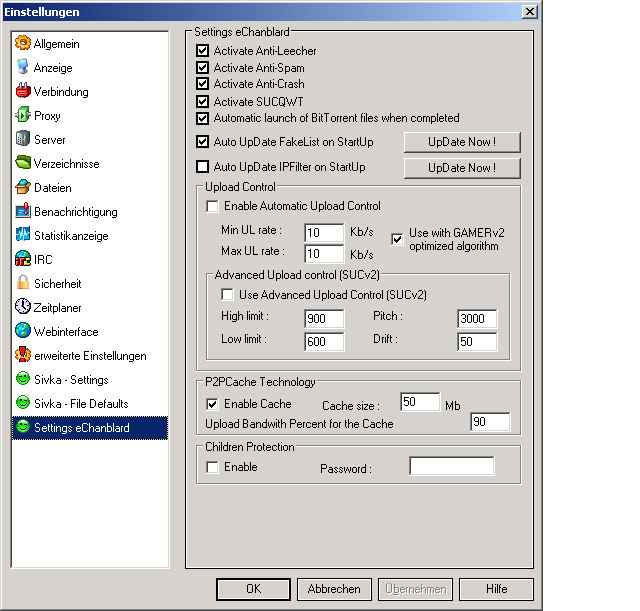Click the Server tower icon
This screenshot has width=640, height=611.
pos(23,139)
